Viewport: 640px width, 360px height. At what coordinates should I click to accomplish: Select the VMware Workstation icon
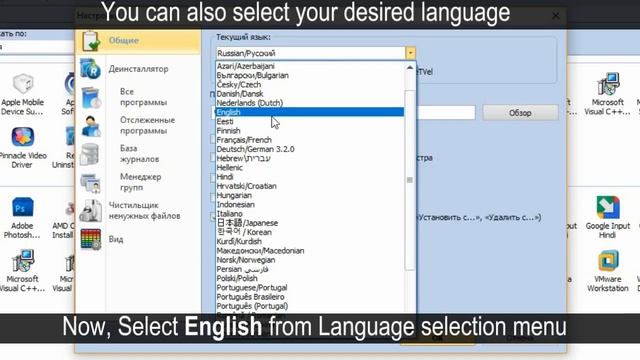608,261
